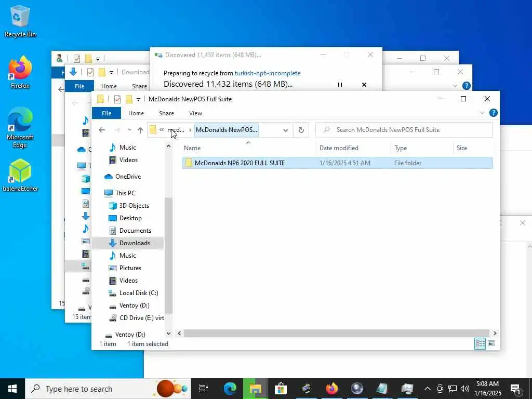532x399 pixels.
Task: Open Quick Access dropdown in Downloads window behind
Action: click(111, 73)
